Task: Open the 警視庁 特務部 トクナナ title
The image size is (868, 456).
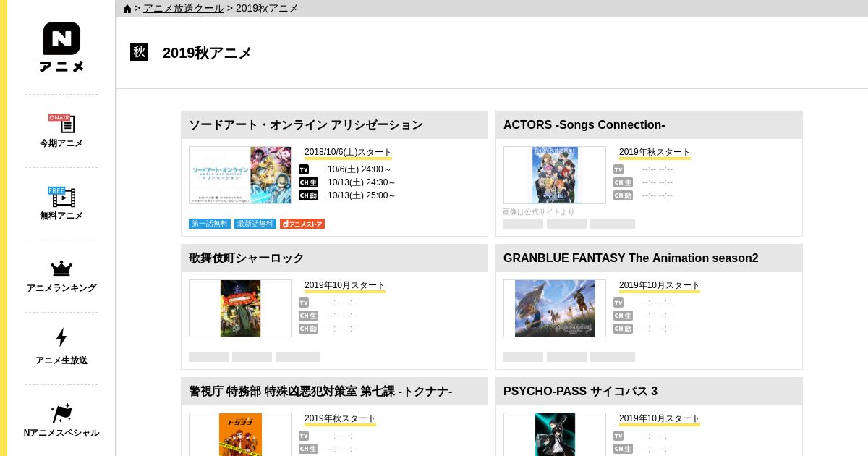Action: tap(320, 391)
